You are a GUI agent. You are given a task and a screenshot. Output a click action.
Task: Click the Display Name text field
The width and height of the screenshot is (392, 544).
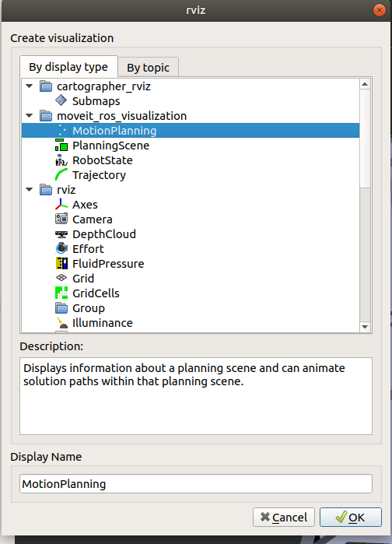point(196,483)
